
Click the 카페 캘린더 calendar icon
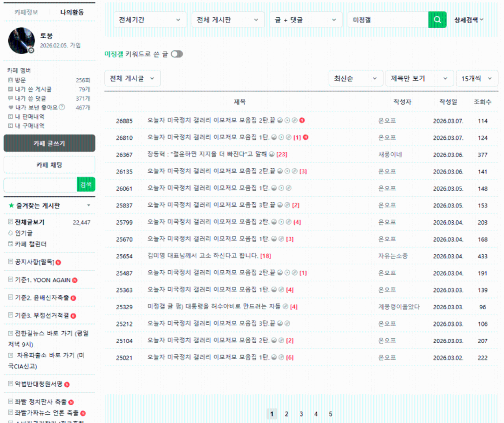(x=11, y=244)
